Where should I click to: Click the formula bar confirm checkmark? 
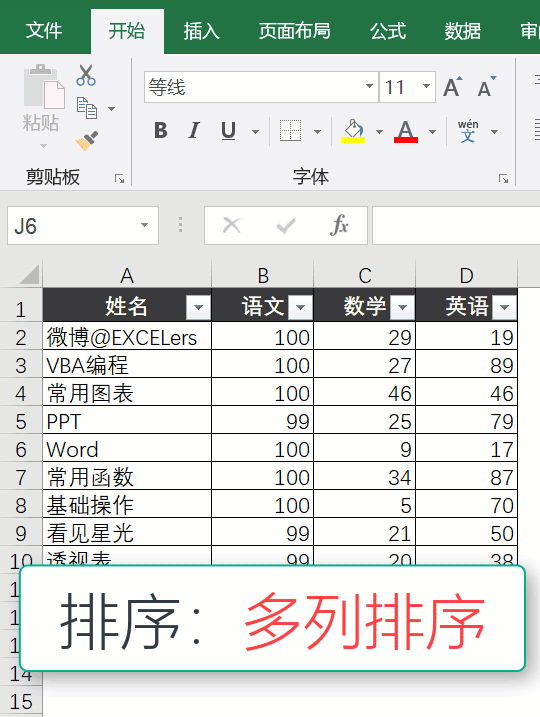point(286,225)
